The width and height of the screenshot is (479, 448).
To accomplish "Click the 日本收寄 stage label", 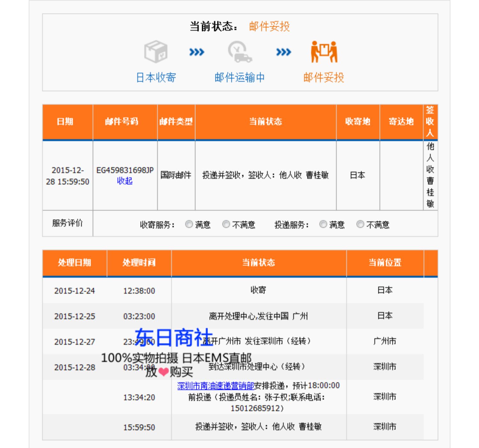I will (x=156, y=78).
